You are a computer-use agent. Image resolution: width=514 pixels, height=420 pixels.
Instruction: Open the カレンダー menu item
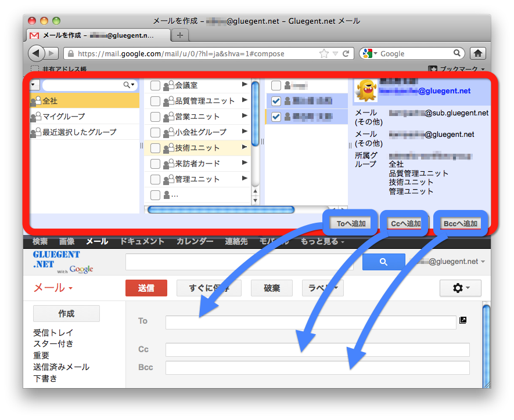195,242
